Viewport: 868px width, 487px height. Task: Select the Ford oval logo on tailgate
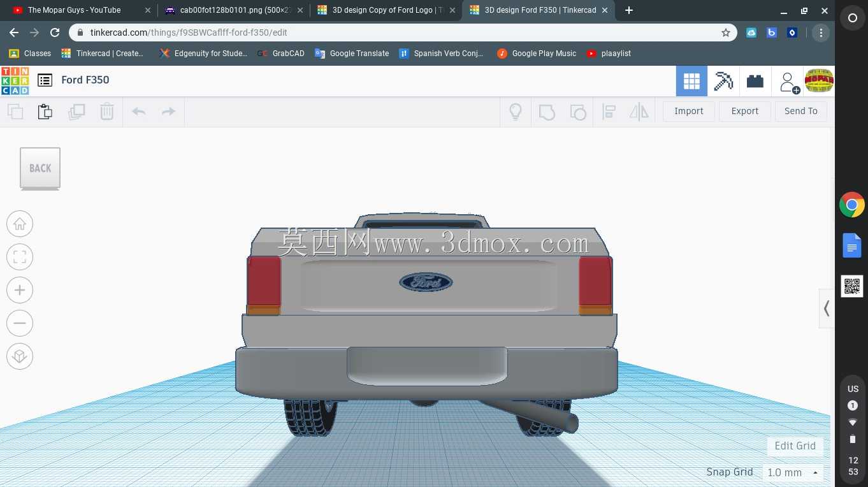(x=426, y=282)
